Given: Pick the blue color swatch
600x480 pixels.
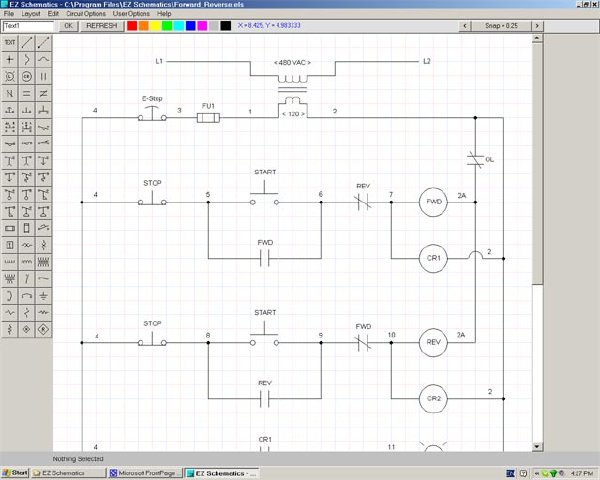Looking at the screenshot, I should coord(191,26).
